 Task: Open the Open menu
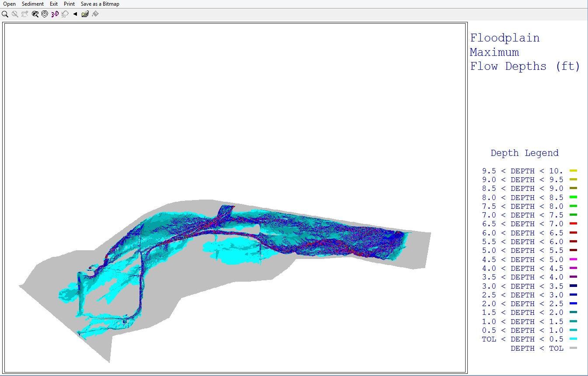[x=9, y=4]
